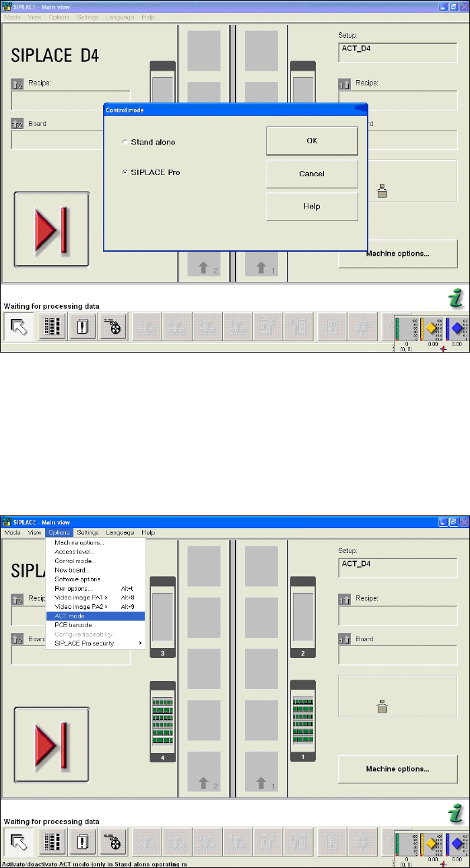Image resolution: width=470 pixels, height=868 pixels.
Task: Click conveyor lane 1 arrow in window with Options menu open
Action: [261, 783]
